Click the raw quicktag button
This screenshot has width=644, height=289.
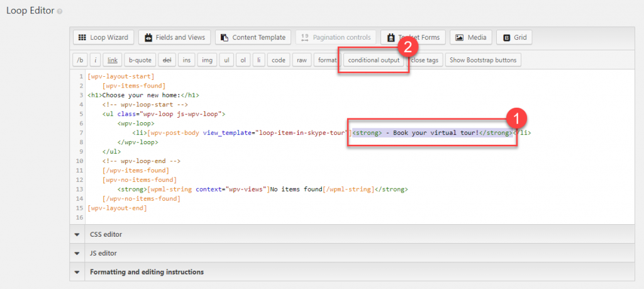coord(302,60)
